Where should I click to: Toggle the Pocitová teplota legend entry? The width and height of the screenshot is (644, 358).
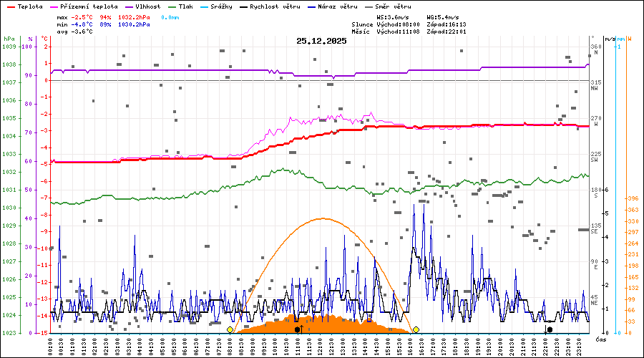(84, 6)
